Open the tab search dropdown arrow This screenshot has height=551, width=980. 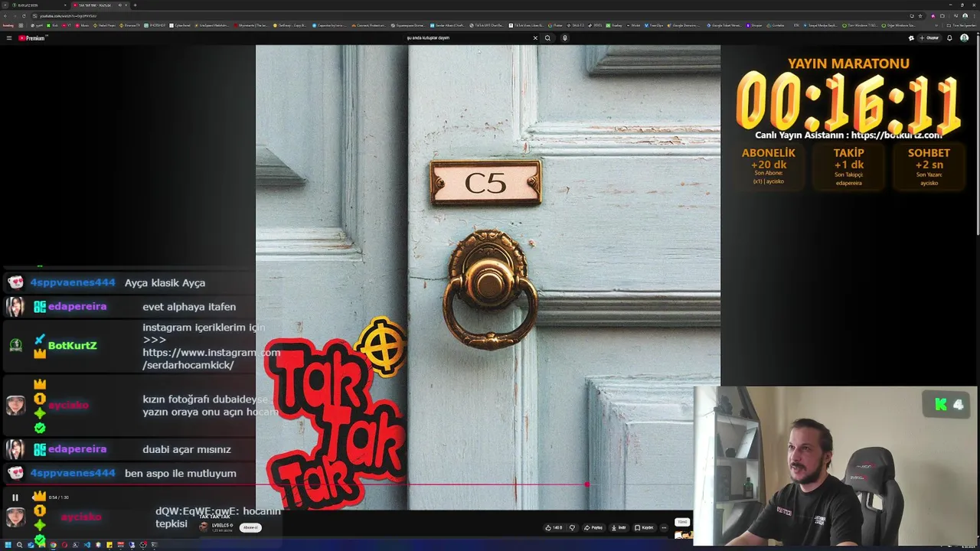5,5
